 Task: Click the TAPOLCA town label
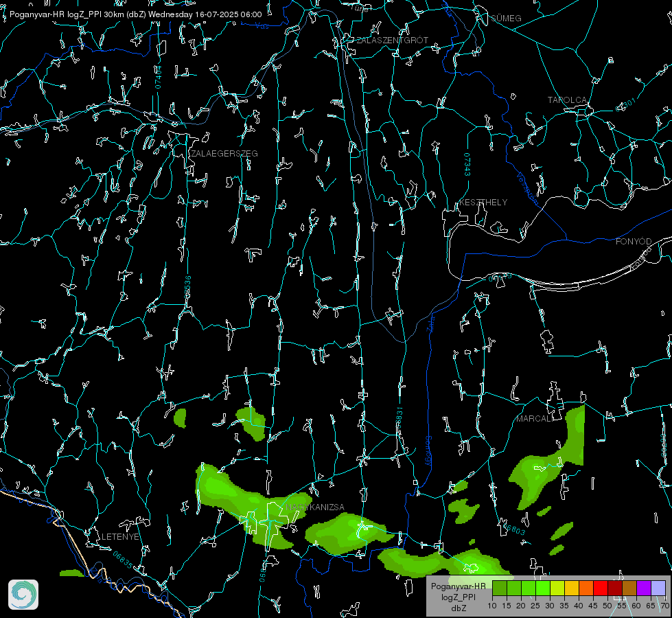[x=567, y=100]
